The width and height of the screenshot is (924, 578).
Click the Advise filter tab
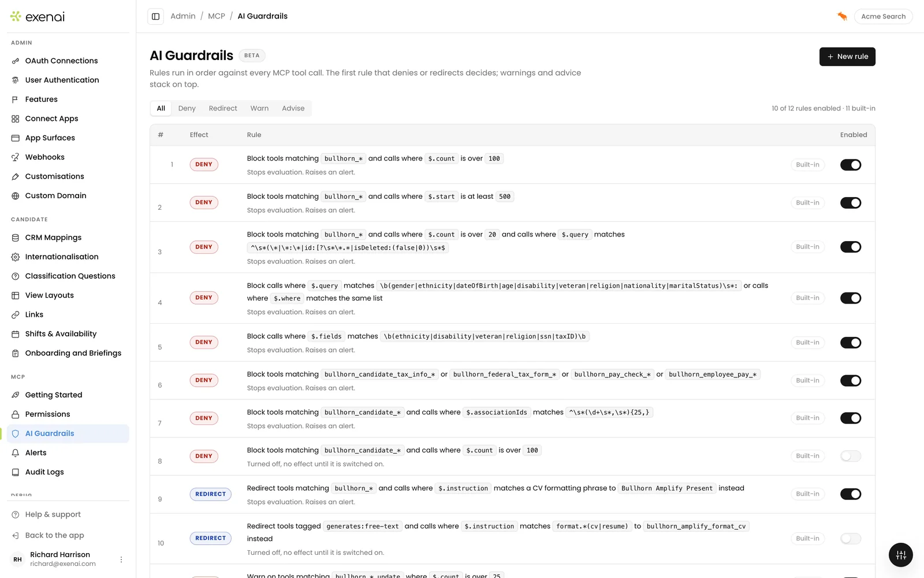click(293, 108)
